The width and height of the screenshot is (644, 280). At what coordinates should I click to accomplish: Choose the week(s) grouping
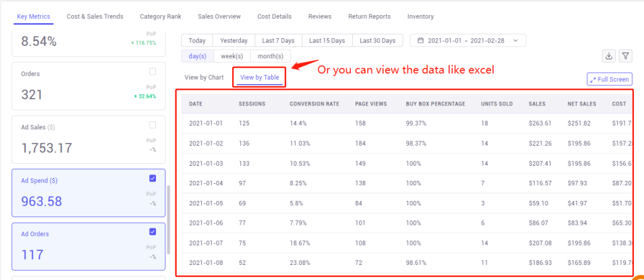232,56
